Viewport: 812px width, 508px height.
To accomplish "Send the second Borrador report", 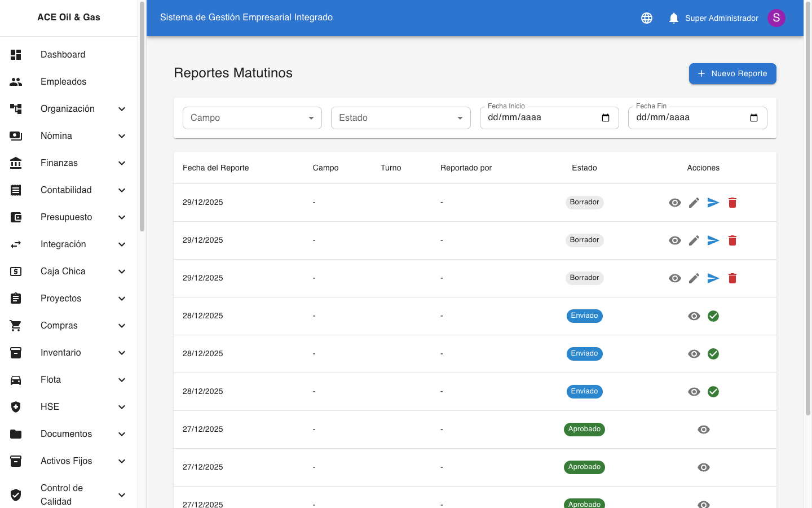I will 713,240.
